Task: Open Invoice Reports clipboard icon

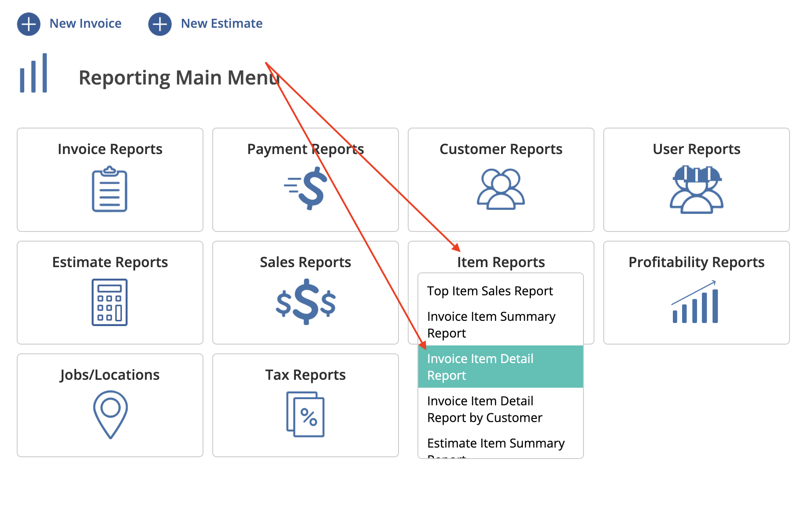Action: (x=110, y=189)
